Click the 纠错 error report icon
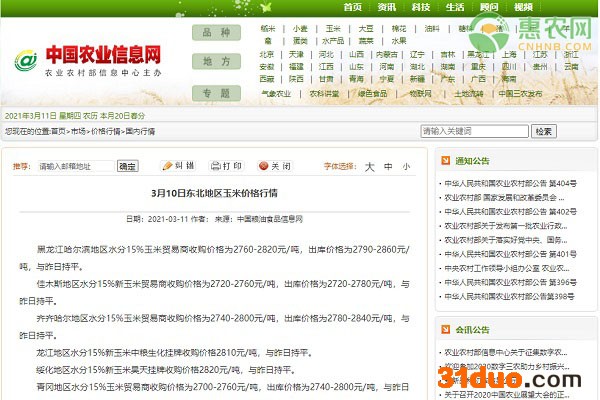Viewport: 600px width, 400px height. coord(166,166)
